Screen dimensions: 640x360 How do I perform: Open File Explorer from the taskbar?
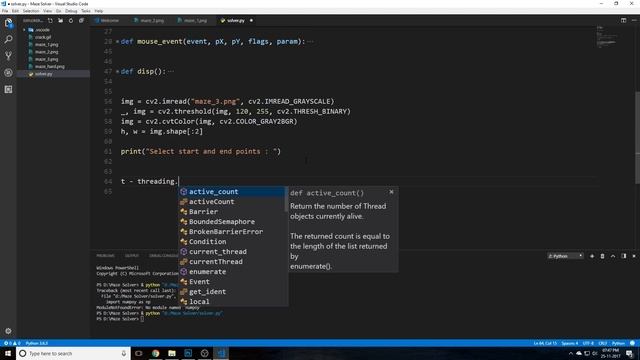coord(172,353)
